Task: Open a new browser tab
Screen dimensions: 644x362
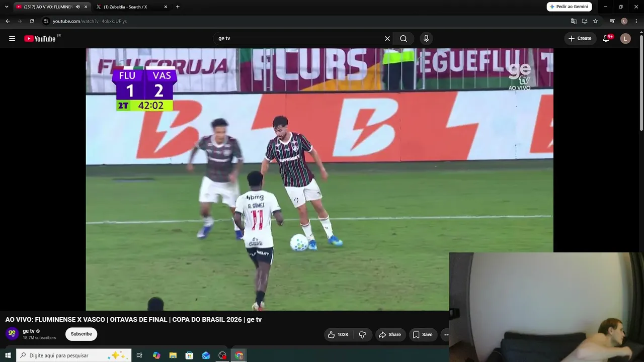Action: [178, 7]
